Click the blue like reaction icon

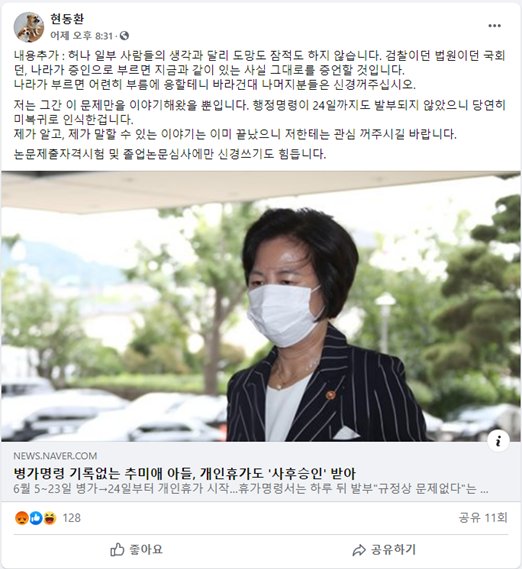point(36,518)
